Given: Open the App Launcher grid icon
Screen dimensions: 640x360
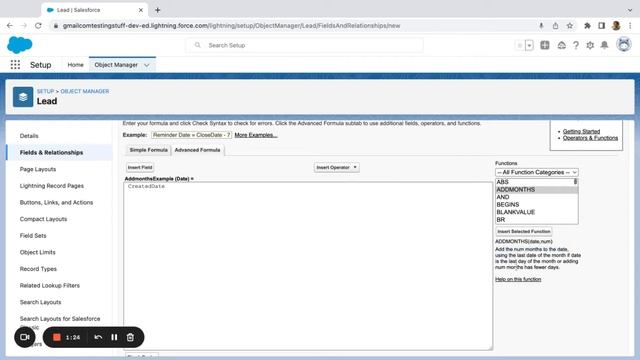Looking at the screenshot, I should [x=15, y=64].
